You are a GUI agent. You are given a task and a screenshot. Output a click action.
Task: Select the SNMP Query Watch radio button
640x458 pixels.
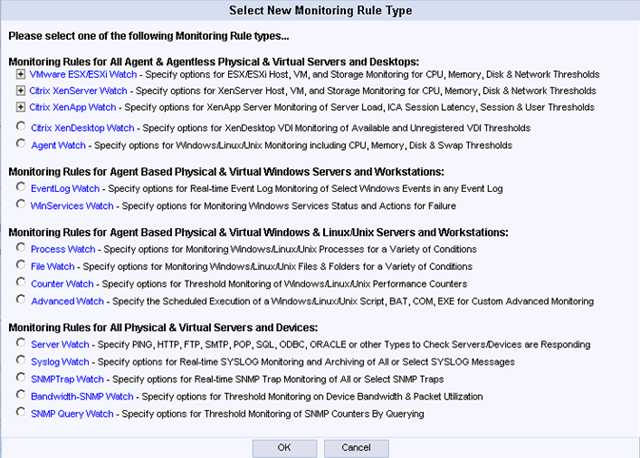(x=21, y=412)
